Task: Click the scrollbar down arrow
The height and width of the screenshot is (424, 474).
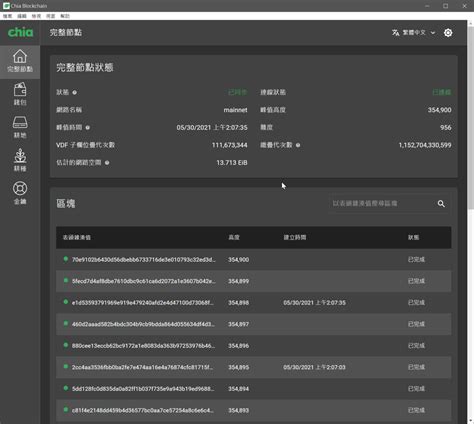Action: [x=470, y=420]
